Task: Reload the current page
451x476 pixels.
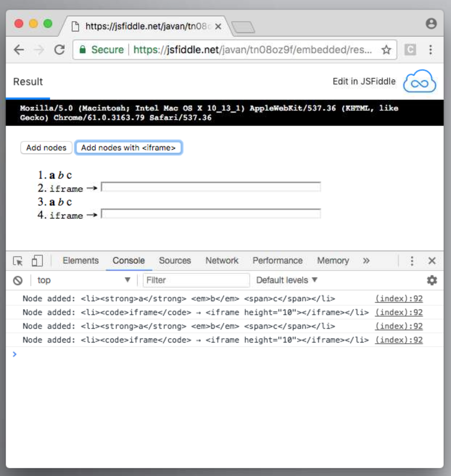Action: [x=59, y=50]
